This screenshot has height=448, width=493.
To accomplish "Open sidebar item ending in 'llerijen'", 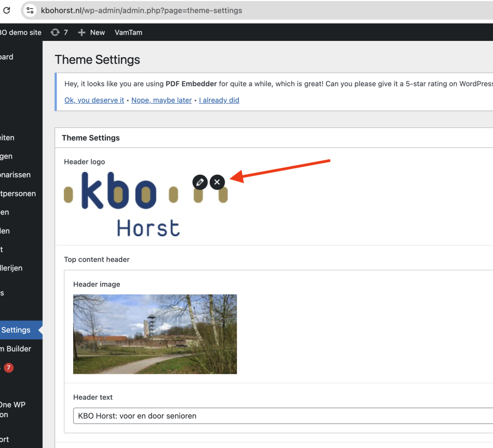I will 12,268.
